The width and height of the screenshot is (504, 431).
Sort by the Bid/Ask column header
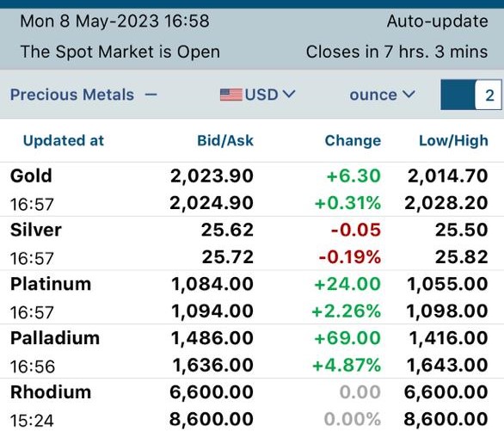[225, 141]
